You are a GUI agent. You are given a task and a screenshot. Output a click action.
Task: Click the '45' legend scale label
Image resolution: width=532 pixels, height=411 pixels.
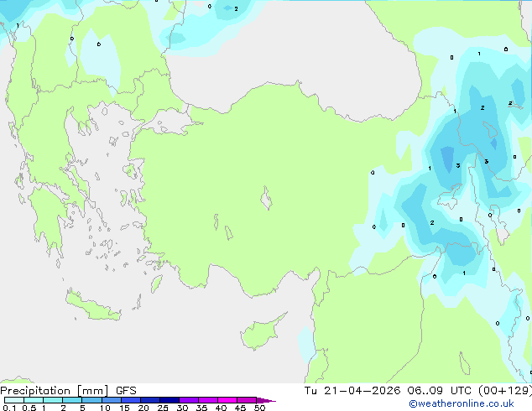click(240, 408)
